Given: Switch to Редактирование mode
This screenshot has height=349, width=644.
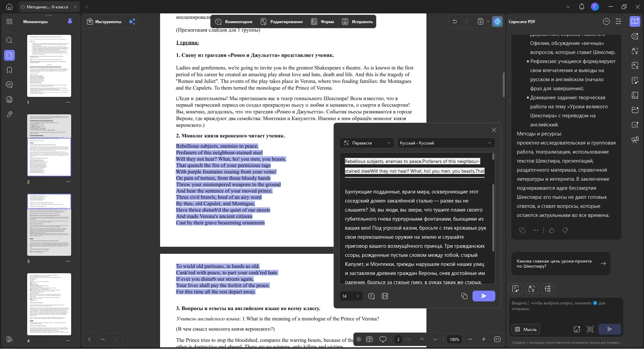Looking at the screenshot, I should tap(282, 22).
